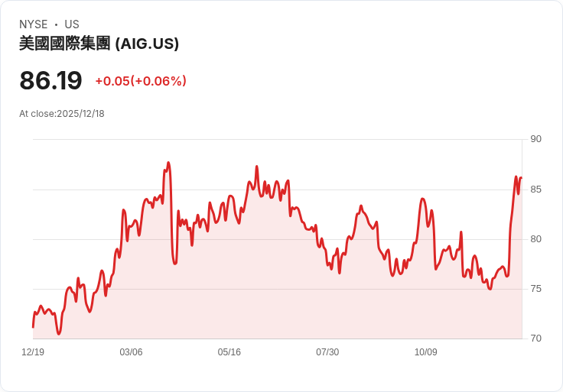Click the At close:2025/12/18 timestamp
The image size is (563, 392).
click(62, 114)
